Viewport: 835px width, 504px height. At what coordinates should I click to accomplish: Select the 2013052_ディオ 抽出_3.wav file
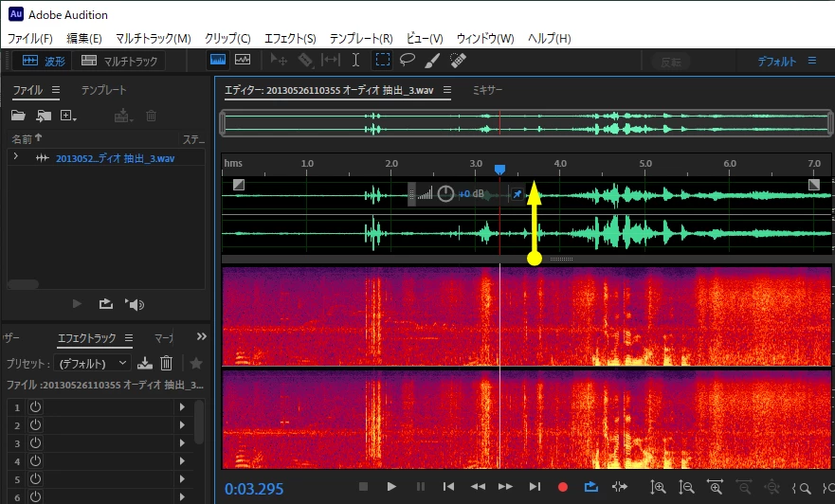(115, 158)
